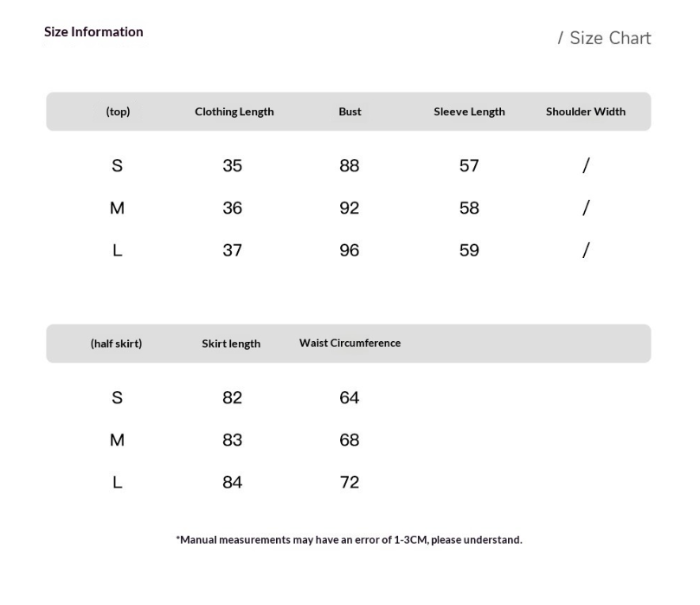
Task: Click the Waist Circumference column header
Action: point(350,343)
